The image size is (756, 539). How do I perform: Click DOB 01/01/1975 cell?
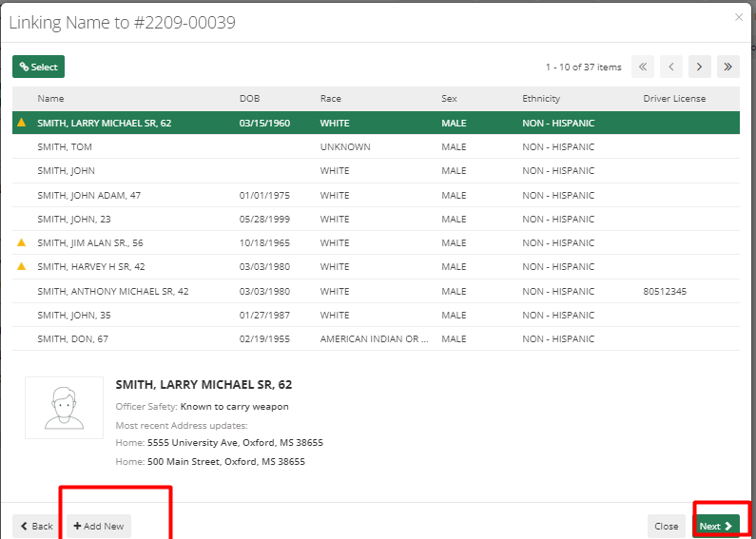(264, 195)
